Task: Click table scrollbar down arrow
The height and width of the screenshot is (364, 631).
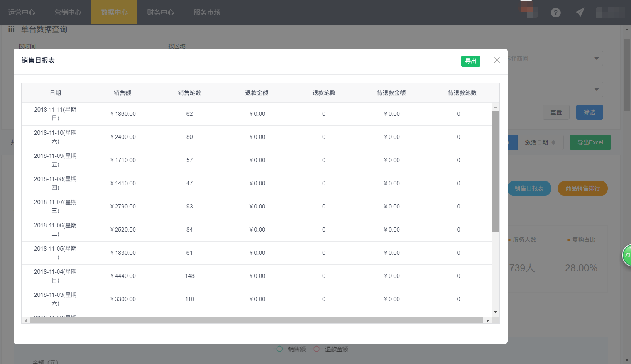Action: point(496,312)
